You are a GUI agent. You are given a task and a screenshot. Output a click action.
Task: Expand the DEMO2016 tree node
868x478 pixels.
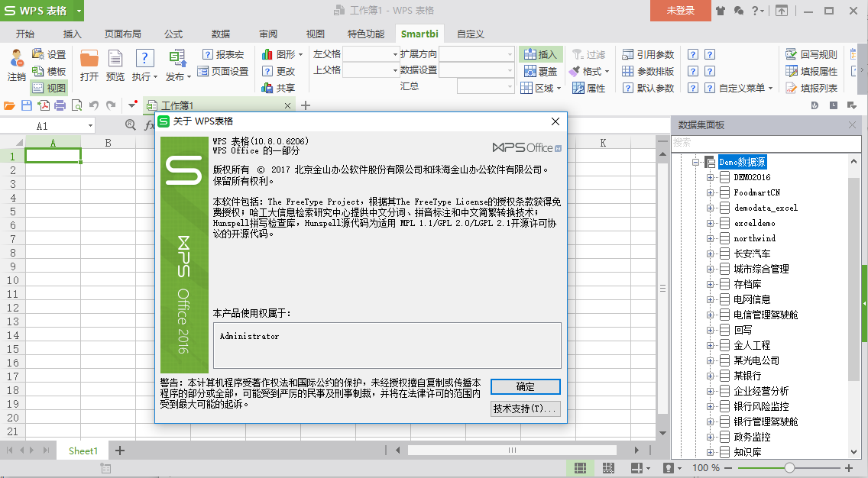tap(711, 178)
